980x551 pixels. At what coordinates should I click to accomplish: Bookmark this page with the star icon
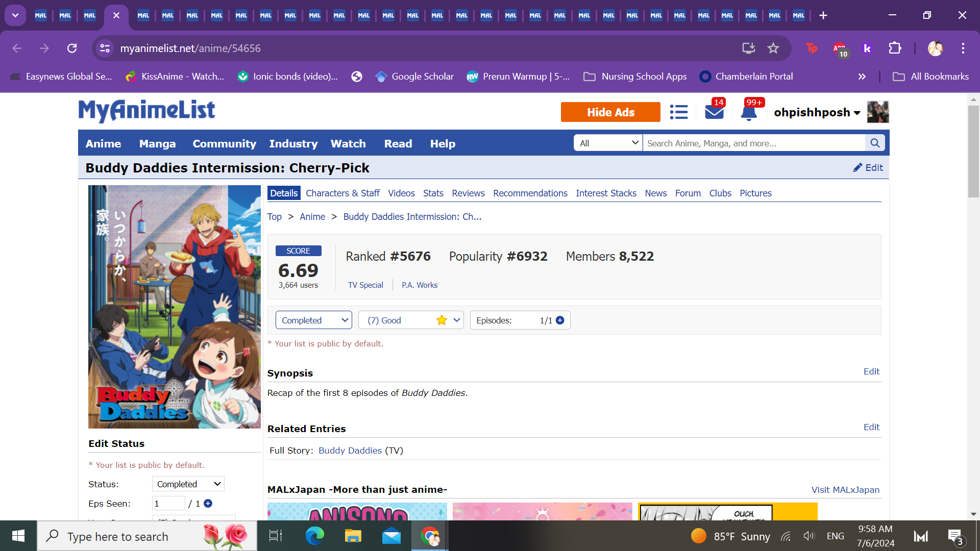pos(773,48)
